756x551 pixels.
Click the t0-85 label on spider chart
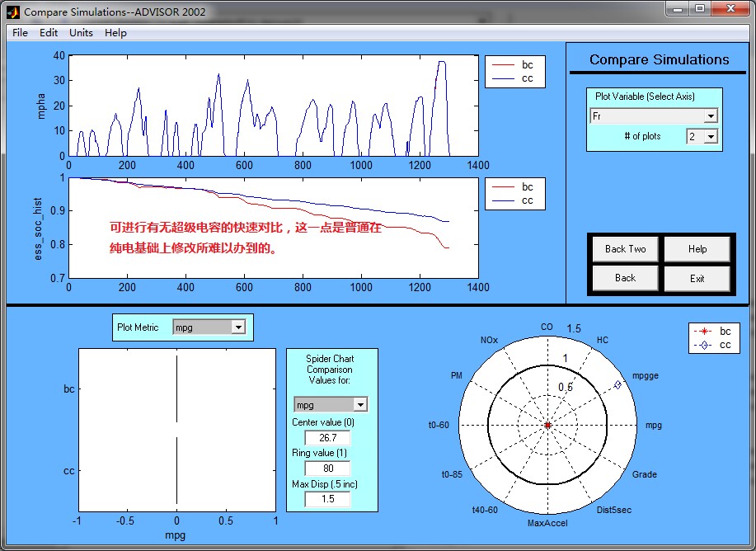click(x=453, y=474)
